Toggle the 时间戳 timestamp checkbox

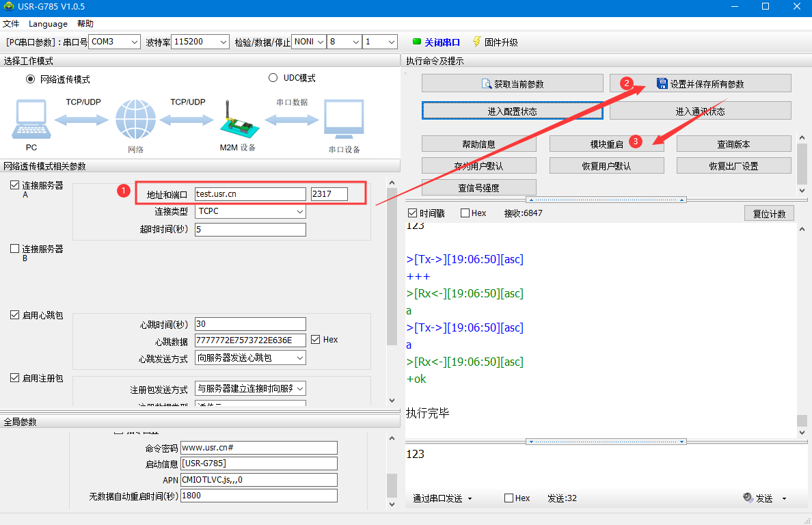pos(411,213)
